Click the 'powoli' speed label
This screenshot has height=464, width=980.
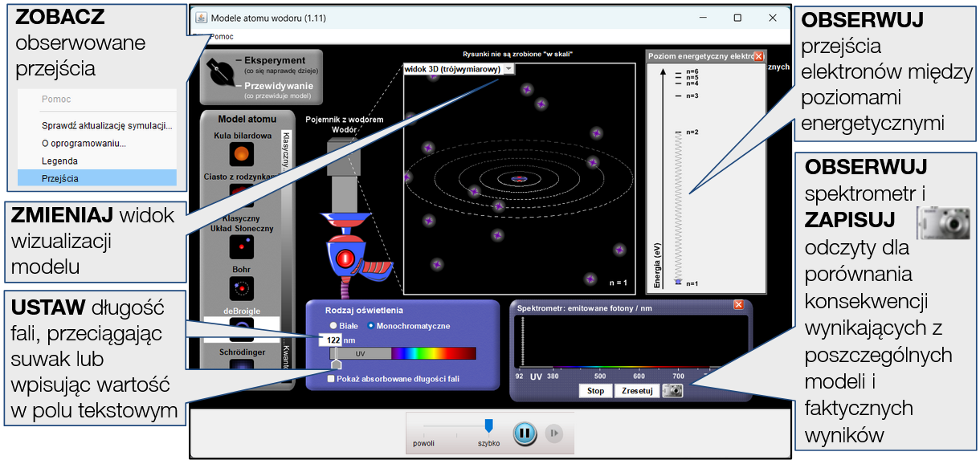point(423,443)
